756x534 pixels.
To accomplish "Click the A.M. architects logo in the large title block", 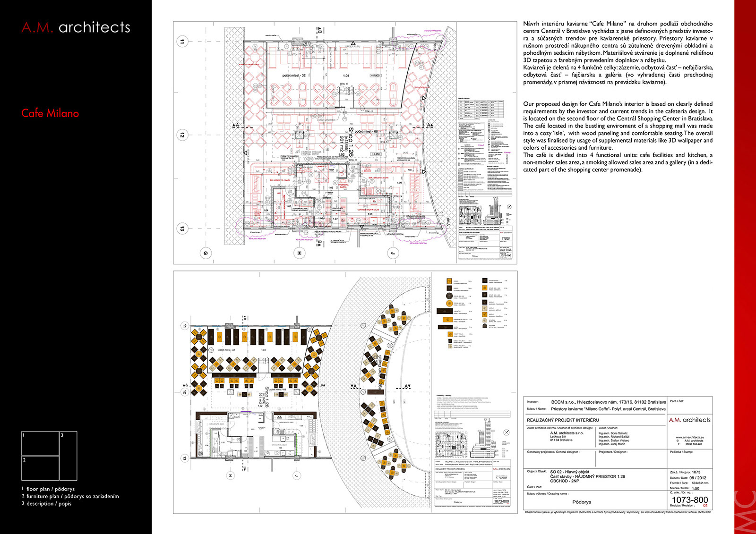I will (689, 420).
